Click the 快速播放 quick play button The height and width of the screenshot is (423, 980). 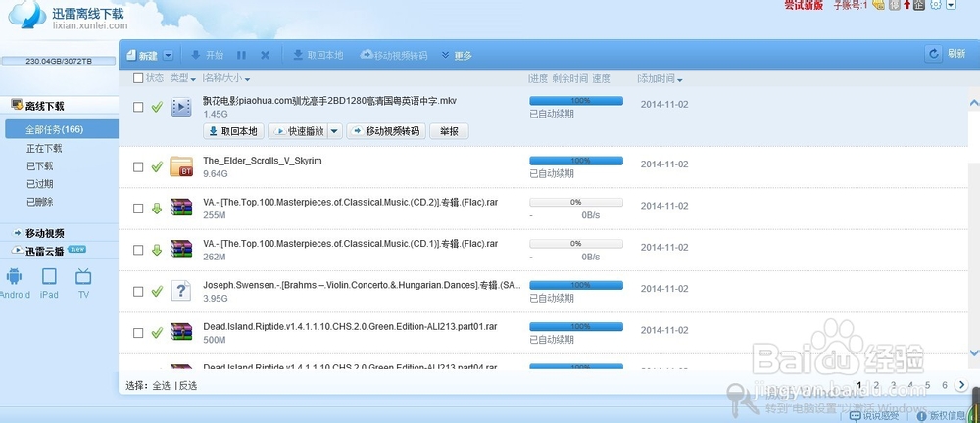point(298,131)
